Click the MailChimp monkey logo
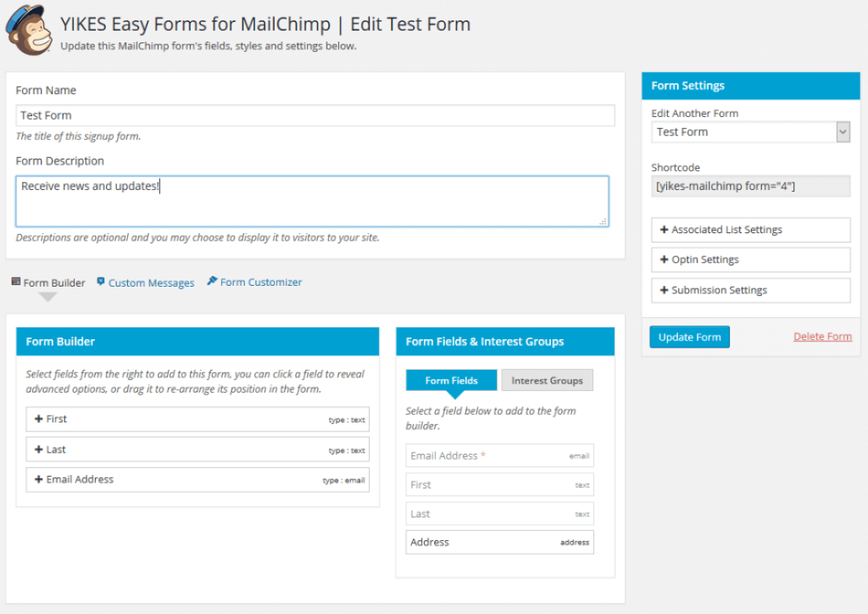The height and width of the screenshot is (614, 868). [29, 30]
